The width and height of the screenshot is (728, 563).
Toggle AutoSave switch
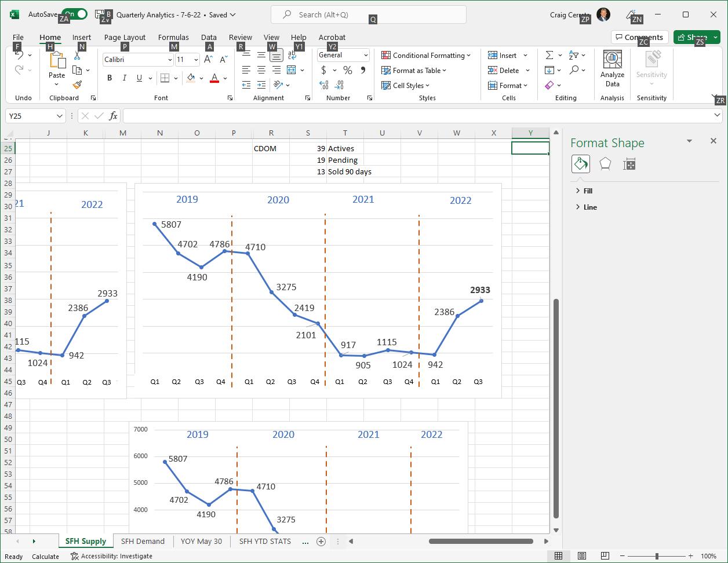click(x=74, y=14)
